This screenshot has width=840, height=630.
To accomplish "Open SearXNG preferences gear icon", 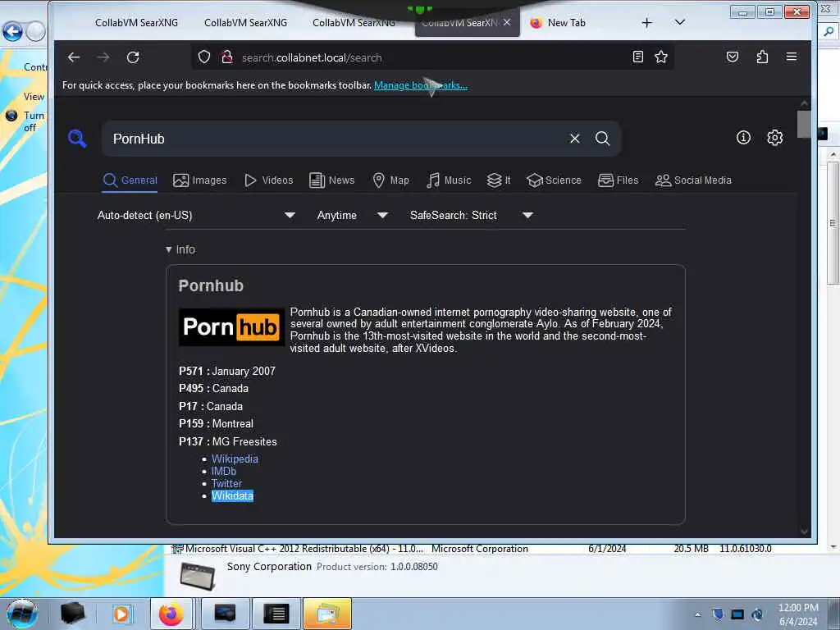I will click(774, 138).
